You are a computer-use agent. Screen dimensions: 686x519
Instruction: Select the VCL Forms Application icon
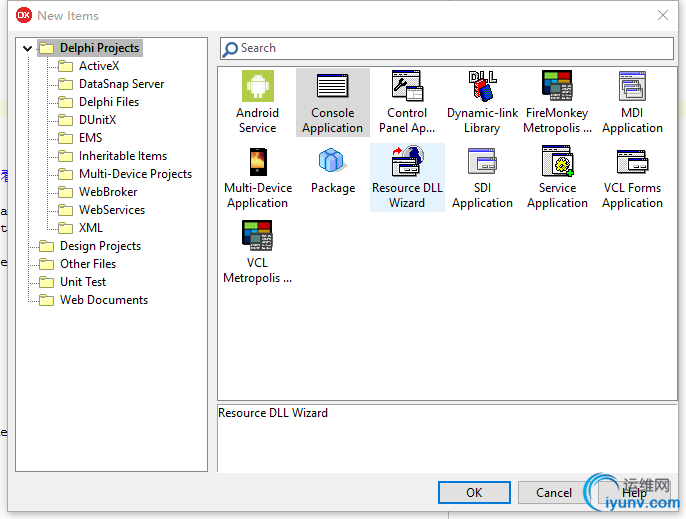tap(632, 161)
